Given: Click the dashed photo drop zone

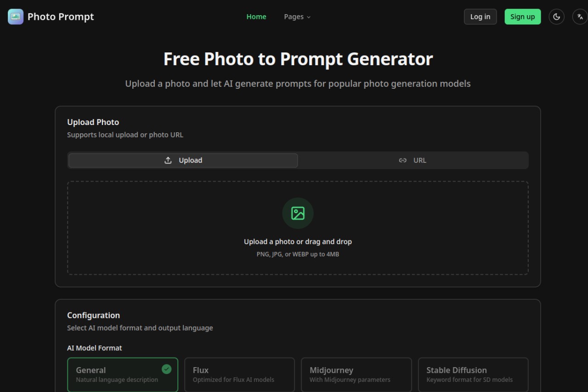Looking at the screenshot, I should (298, 228).
